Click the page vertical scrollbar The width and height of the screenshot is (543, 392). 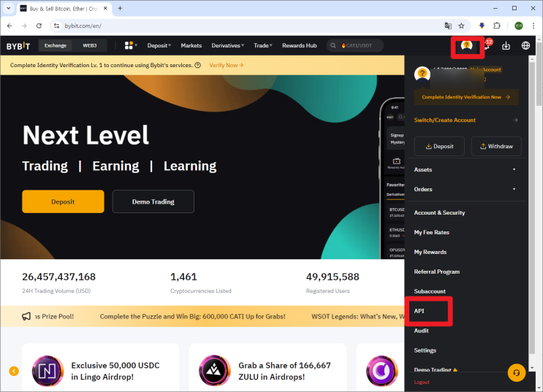coord(539,73)
